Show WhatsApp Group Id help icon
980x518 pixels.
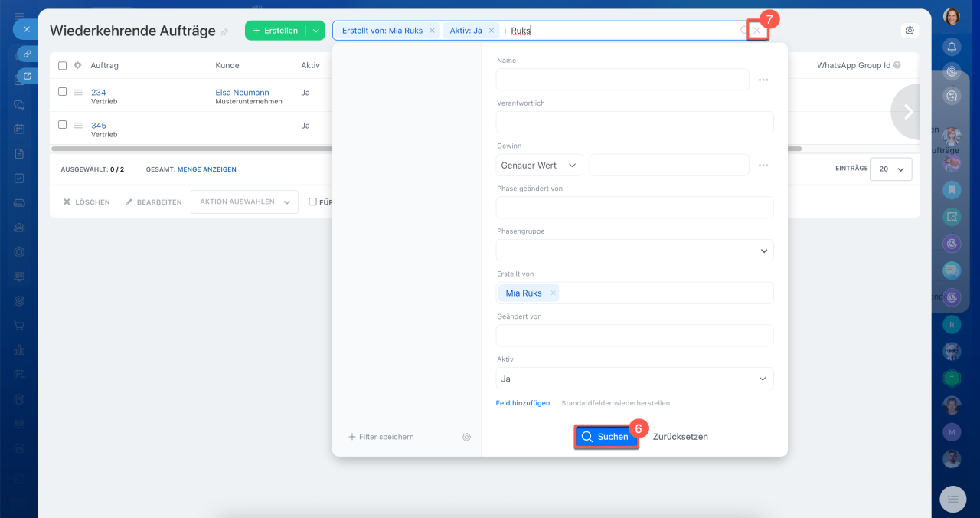point(897,66)
